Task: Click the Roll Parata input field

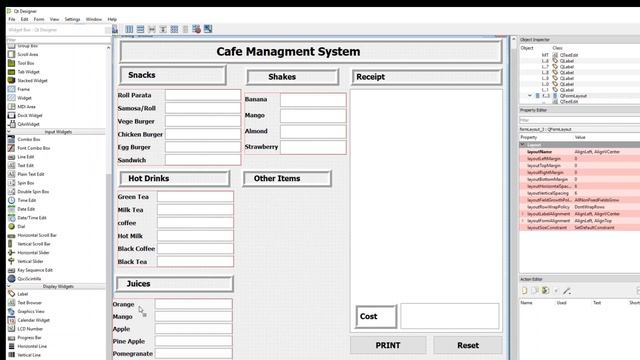Action: (x=203, y=95)
